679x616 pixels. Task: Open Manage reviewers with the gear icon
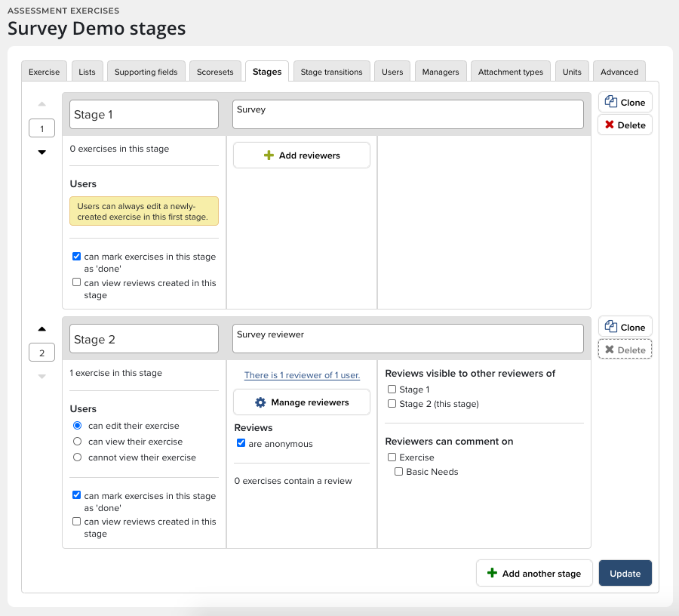pos(301,402)
